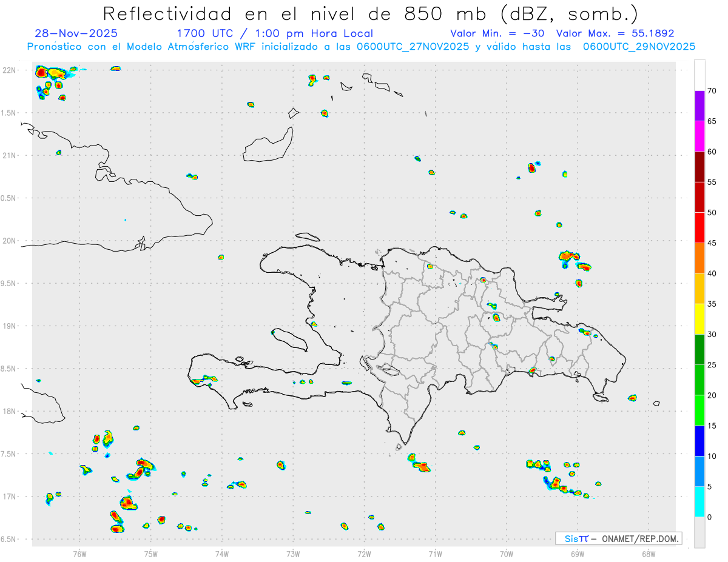Pick the yellow 30–35 dBZ colorbar segment

[x=699, y=319]
